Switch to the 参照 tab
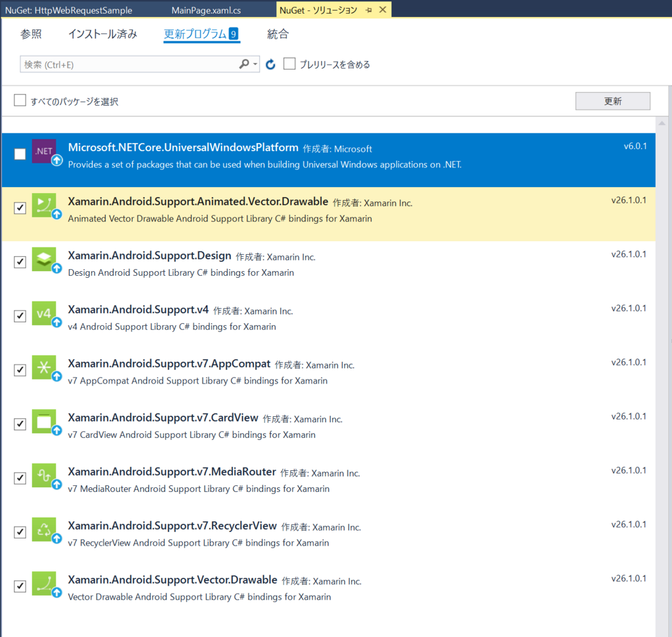This screenshot has width=672, height=637. (31, 34)
